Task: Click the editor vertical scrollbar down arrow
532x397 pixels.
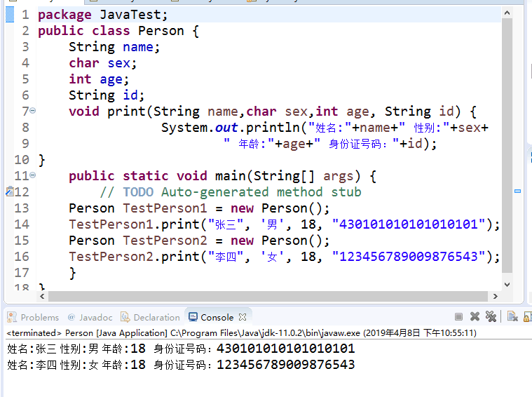Action: click(x=507, y=285)
